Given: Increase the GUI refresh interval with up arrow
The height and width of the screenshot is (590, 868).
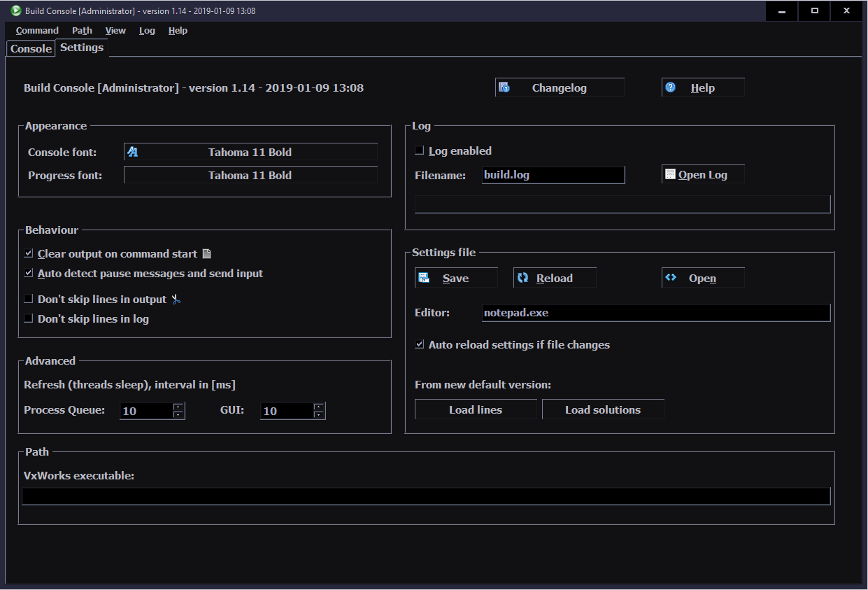Looking at the screenshot, I should point(319,407).
